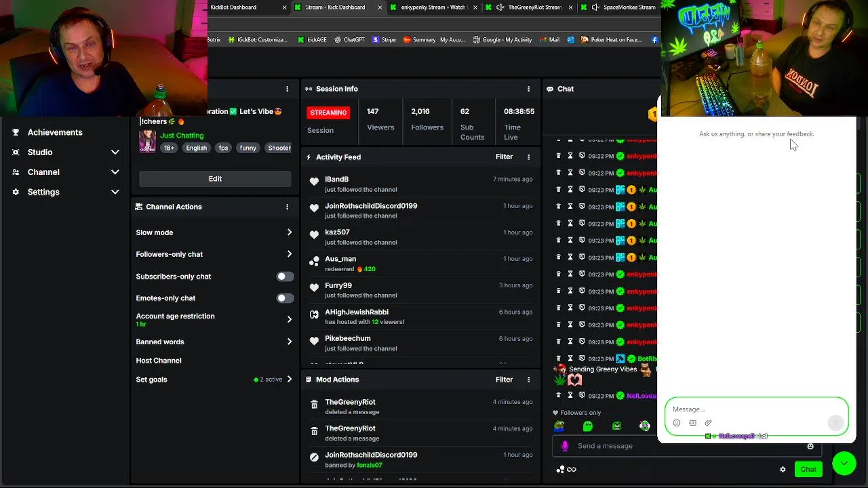Click the timeout hourglass on NelLoves chat row
This screenshot has height=488, width=868.
coord(570,396)
